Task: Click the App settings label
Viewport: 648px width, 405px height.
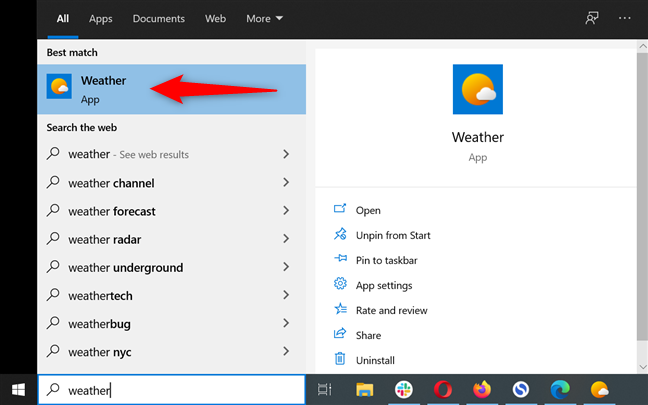Action: click(x=384, y=285)
